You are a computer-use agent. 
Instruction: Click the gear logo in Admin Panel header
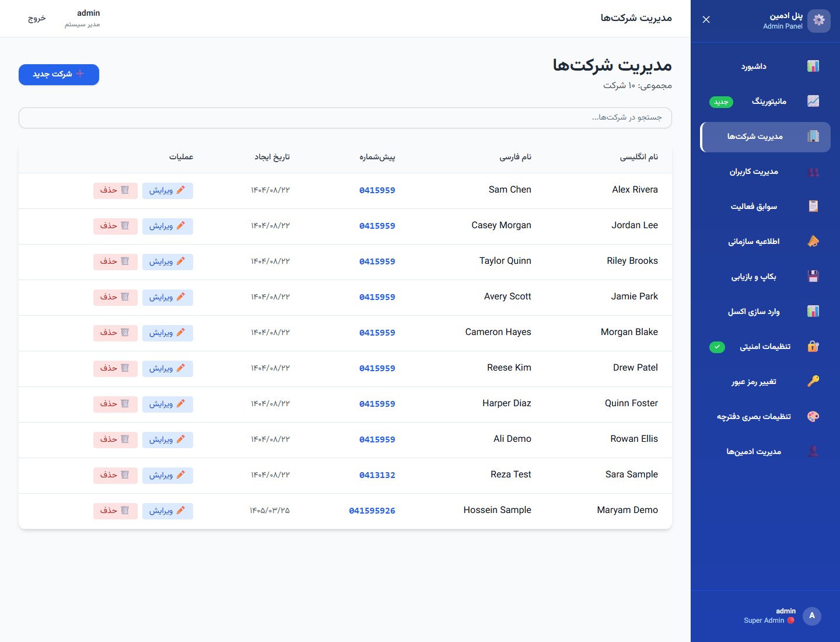819,20
